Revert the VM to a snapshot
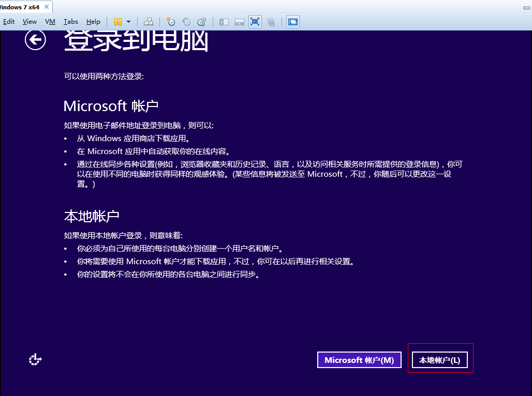 click(186, 22)
